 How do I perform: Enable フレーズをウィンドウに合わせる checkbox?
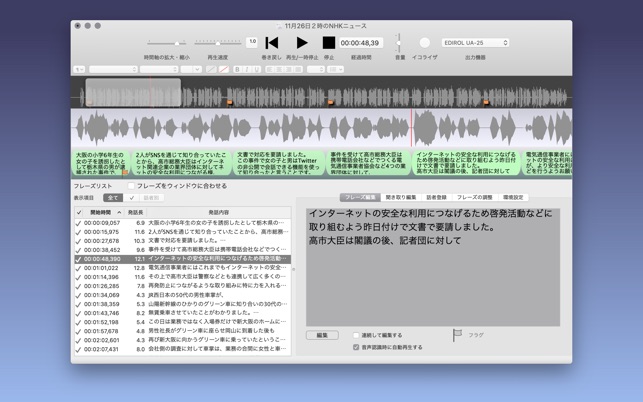(131, 186)
